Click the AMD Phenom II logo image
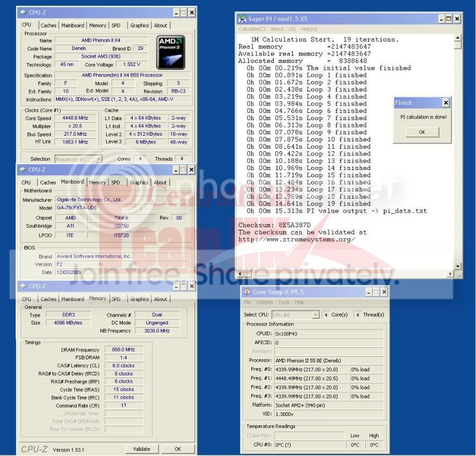The height and width of the screenshot is (456, 476). 171,53
